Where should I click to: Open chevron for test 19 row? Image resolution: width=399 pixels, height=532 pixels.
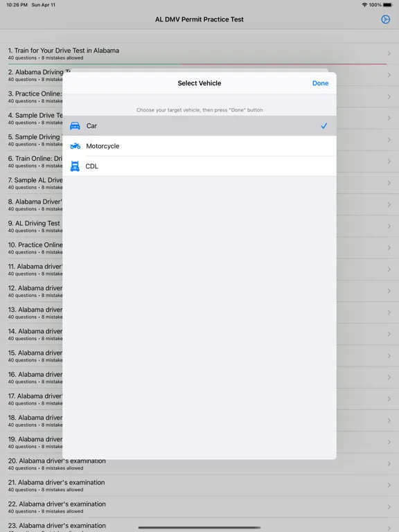(389, 442)
